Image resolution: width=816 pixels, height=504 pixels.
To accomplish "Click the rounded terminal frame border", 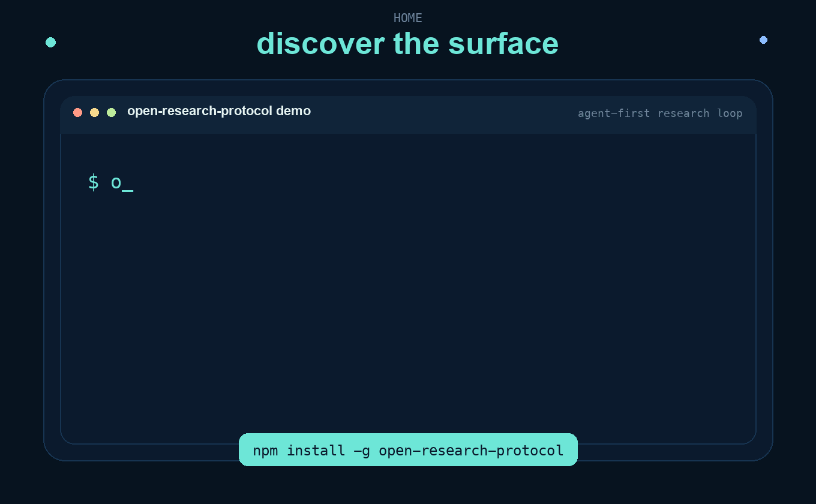I will 62,270.
